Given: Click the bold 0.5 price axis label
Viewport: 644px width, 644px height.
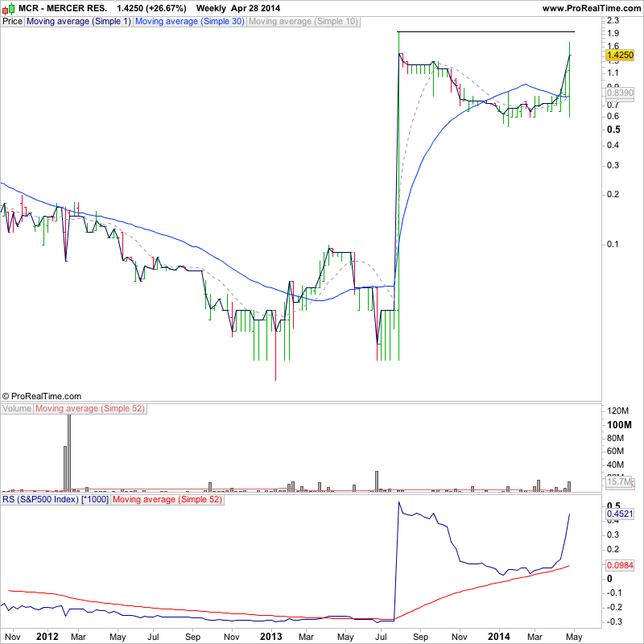Looking at the screenshot, I should [613, 130].
